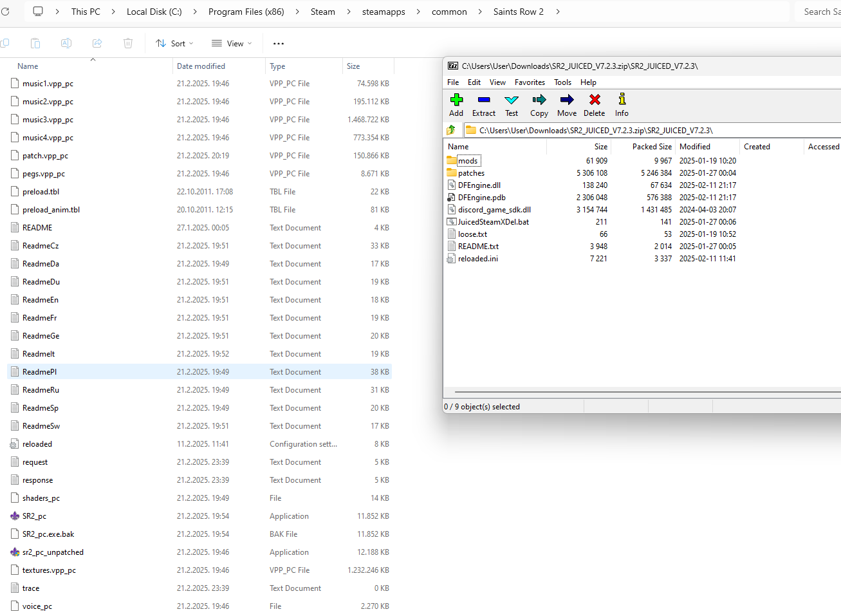Expand the chevron after Local Disk (C:)

coord(195,12)
